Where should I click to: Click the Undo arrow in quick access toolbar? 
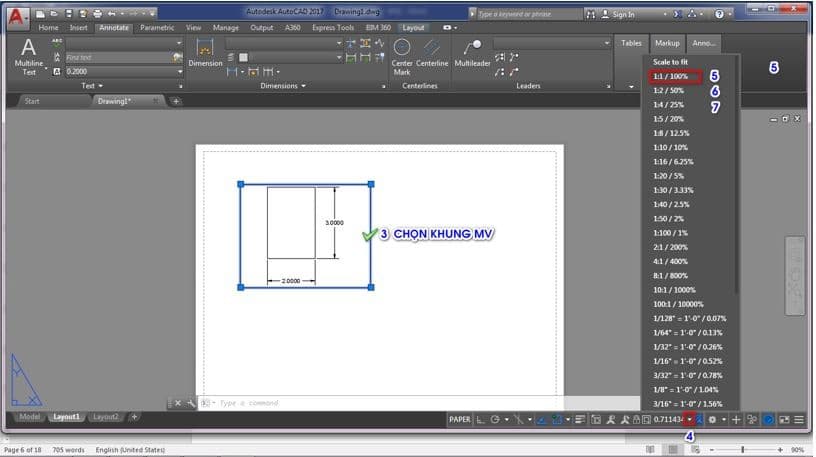pos(111,14)
